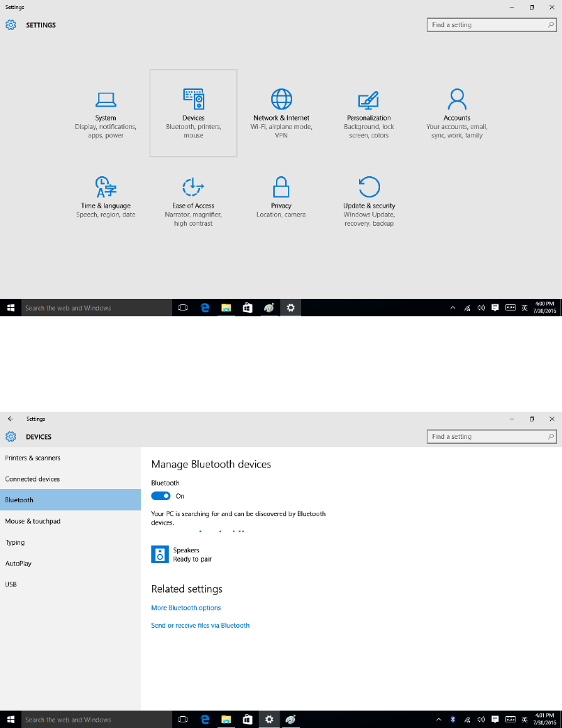Go back using the arrow in Devices window

10,419
